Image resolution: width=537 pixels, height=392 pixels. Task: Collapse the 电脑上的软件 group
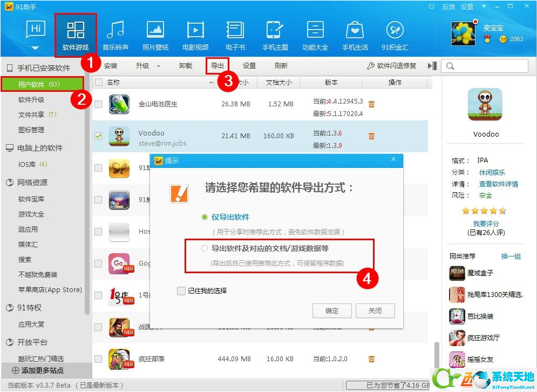click(10, 148)
